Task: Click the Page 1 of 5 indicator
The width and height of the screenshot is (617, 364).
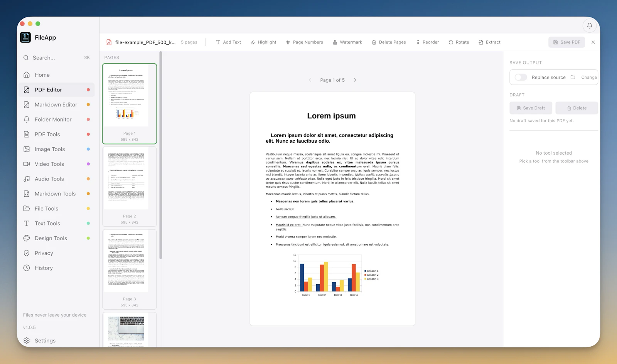Action: point(332,80)
